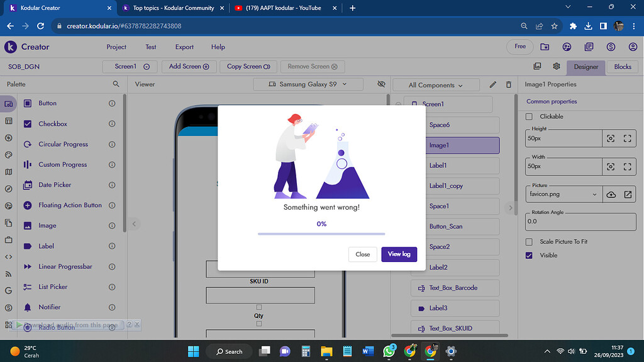Click the info icon next to Checkbox
The height and width of the screenshot is (362, 644).
112,124
